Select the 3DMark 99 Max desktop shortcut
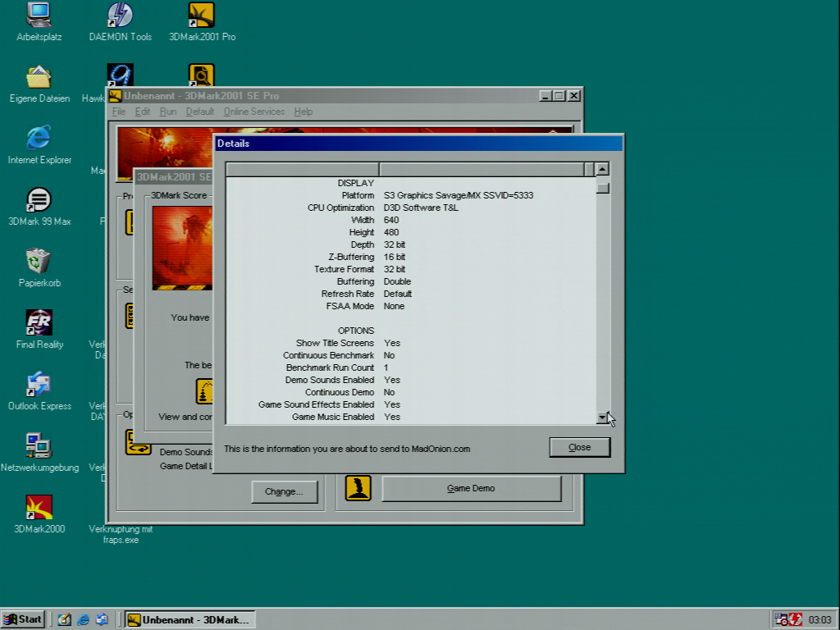This screenshot has height=630, width=840. 39,200
